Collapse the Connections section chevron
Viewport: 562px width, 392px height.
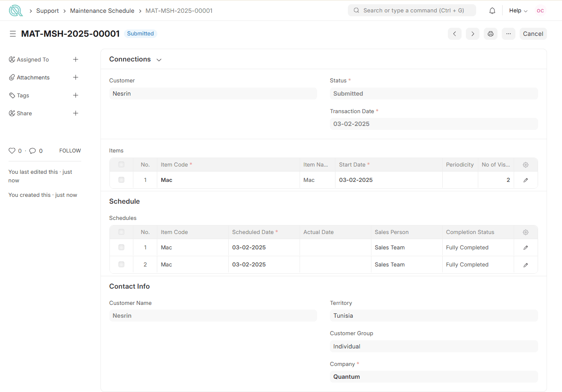pyautogui.click(x=159, y=60)
